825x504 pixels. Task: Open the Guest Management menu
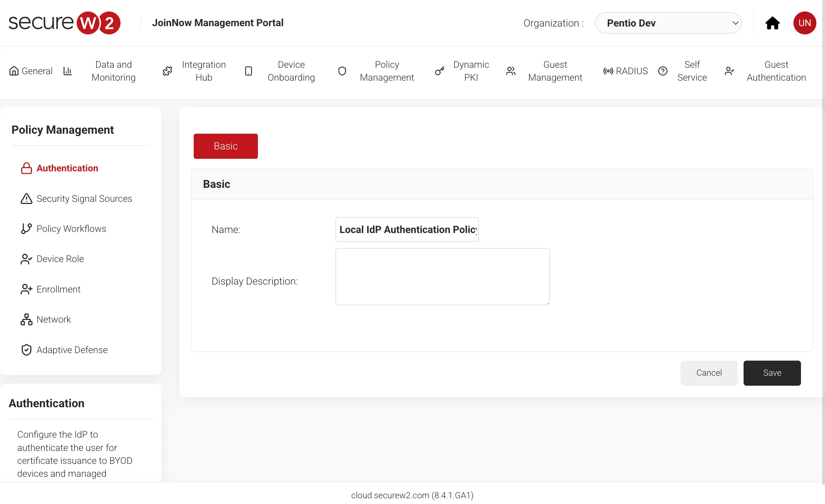tap(555, 71)
